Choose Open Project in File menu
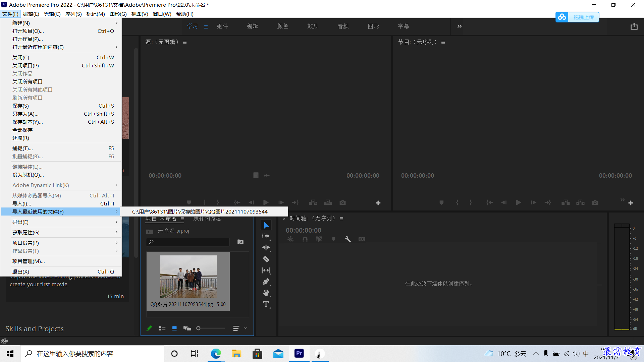This screenshot has height=362, width=644. [61, 31]
